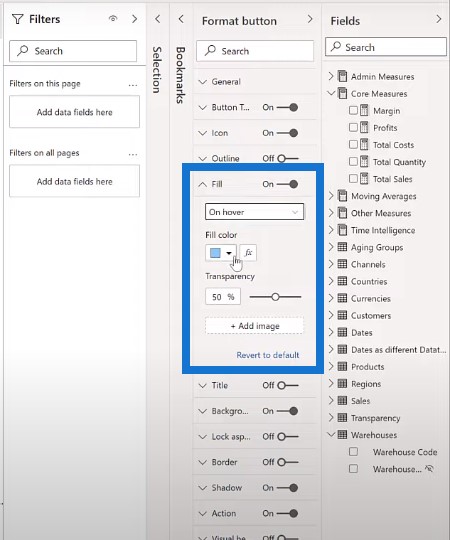Image resolution: width=450 pixels, height=540 pixels.
Task: Expand the Countries table
Action: pos(331,281)
